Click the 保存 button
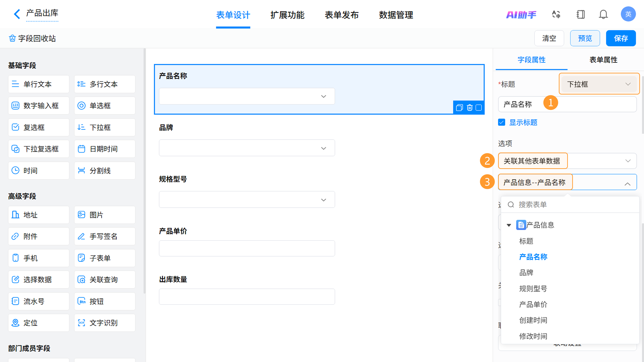Image resolution: width=644 pixels, height=362 pixels. coord(621,39)
